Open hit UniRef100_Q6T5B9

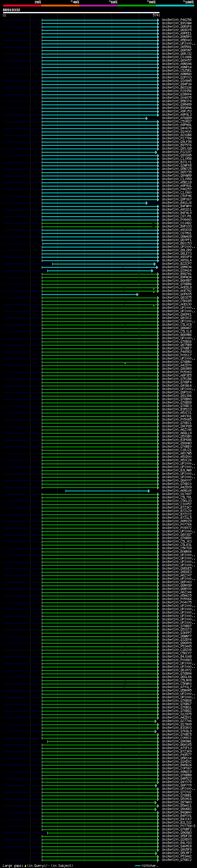click(176, 345)
